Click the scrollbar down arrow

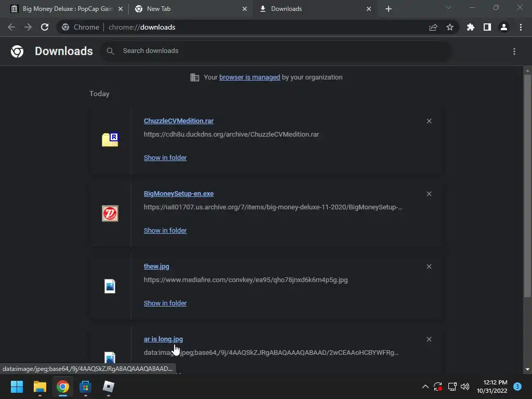point(527,369)
